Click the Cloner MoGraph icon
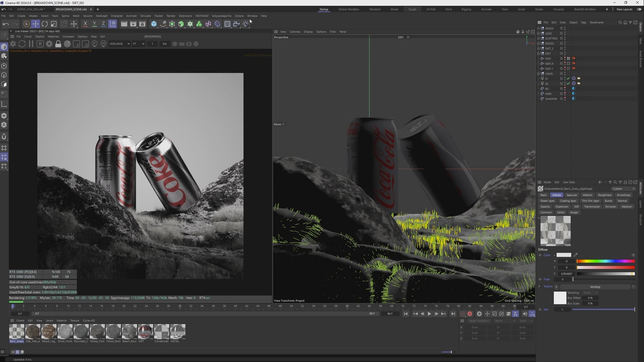This screenshot has height=362, width=644. click(x=190, y=24)
